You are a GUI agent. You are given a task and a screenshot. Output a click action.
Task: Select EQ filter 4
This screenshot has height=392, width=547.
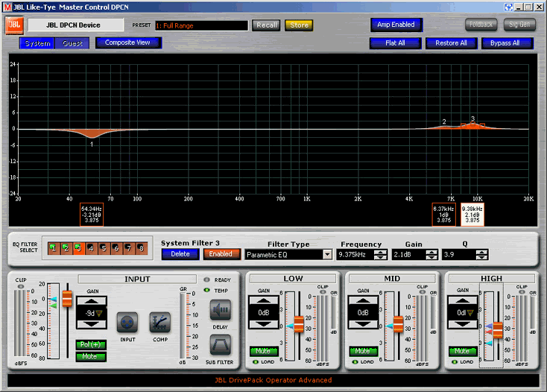tap(92, 248)
